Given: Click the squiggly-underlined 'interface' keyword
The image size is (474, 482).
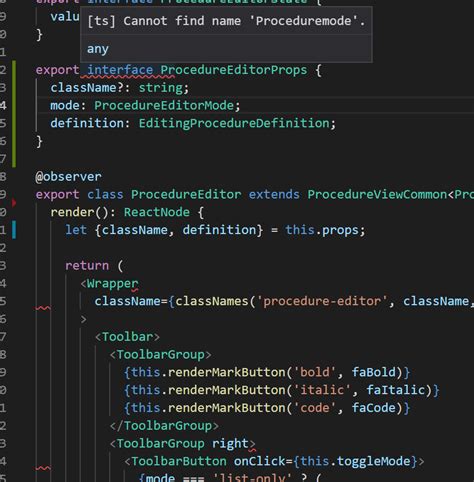Looking at the screenshot, I should coord(120,70).
